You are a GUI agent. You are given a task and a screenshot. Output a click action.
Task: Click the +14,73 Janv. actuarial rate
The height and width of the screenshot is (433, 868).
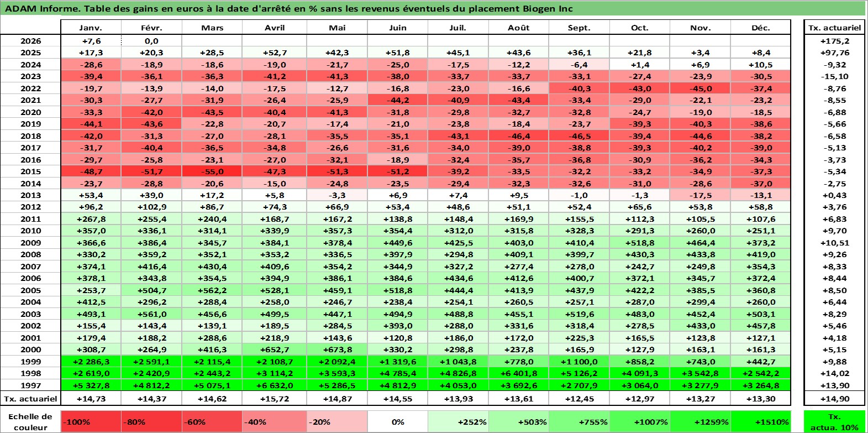pos(91,399)
